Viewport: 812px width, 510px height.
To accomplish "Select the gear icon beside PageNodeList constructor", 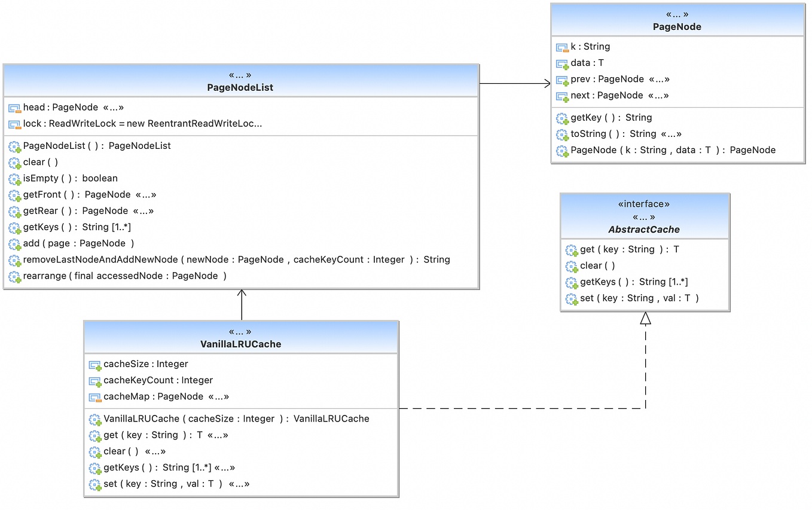I will 14,146.
